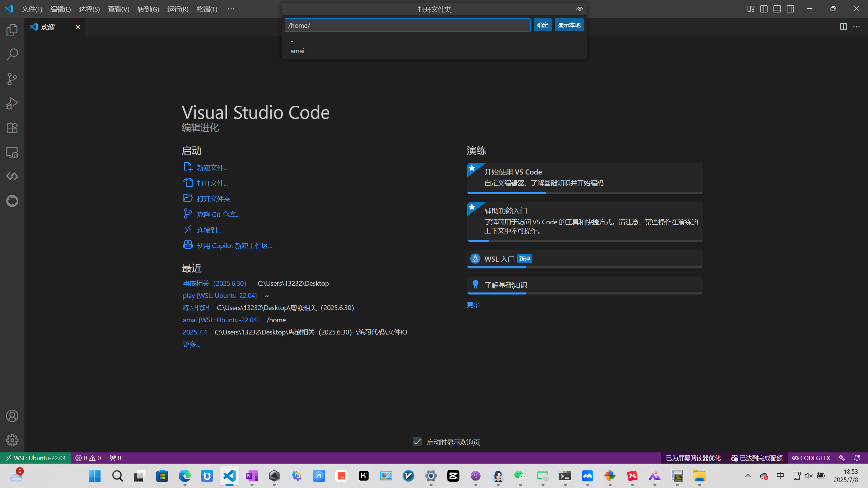Toggle the eye icon in the open folder dialog

click(x=579, y=9)
